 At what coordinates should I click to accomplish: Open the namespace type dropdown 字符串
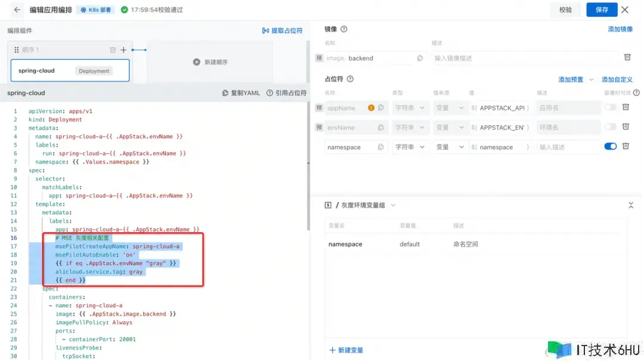[410, 147]
